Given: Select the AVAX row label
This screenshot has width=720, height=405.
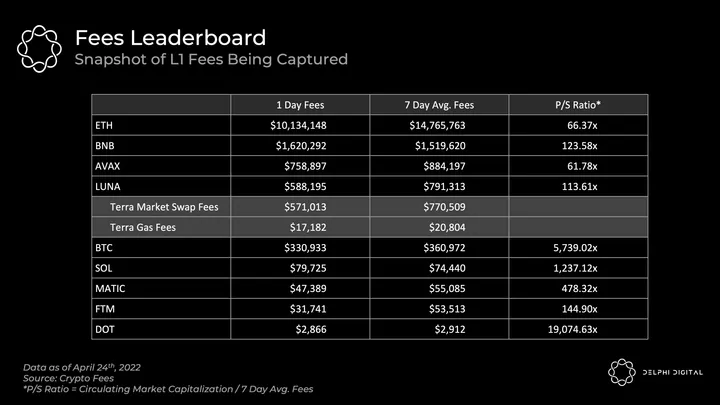Looking at the screenshot, I should (x=107, y=166).
